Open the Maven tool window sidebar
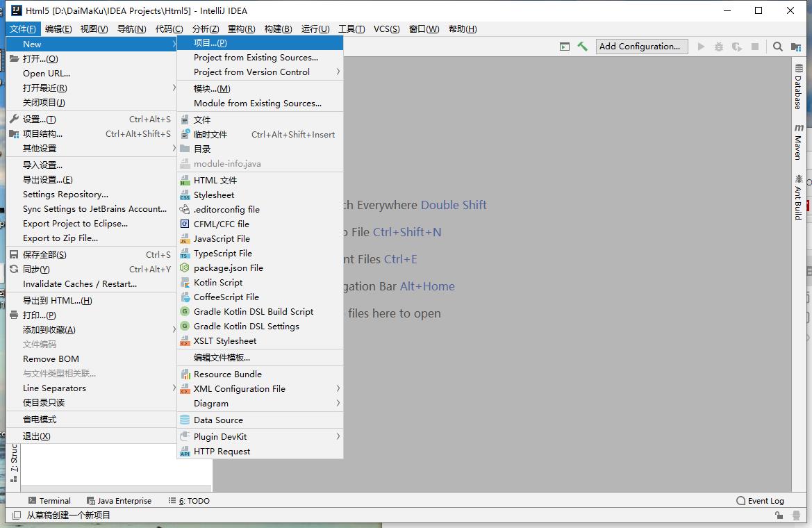812x528 pixels. click(799, 142)
